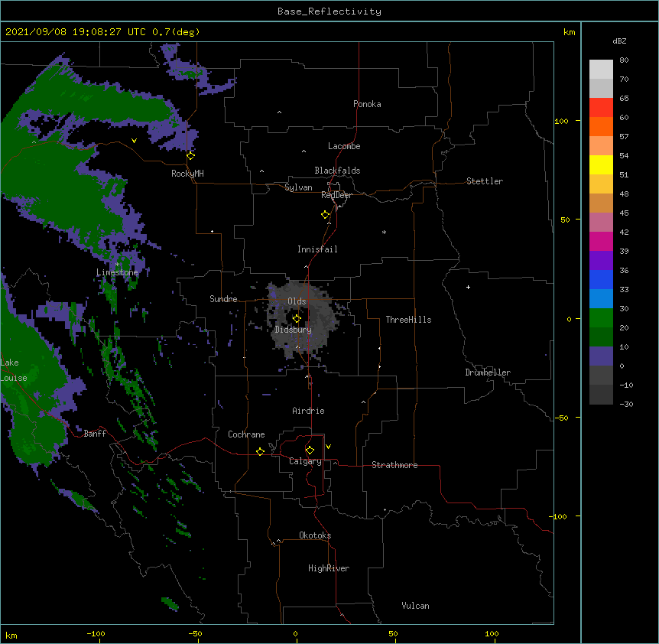Viewport: 659px width, 644px height.
Task: Select the light gray 70-80 dBZ legend swatch
Action: coord(601,70)
